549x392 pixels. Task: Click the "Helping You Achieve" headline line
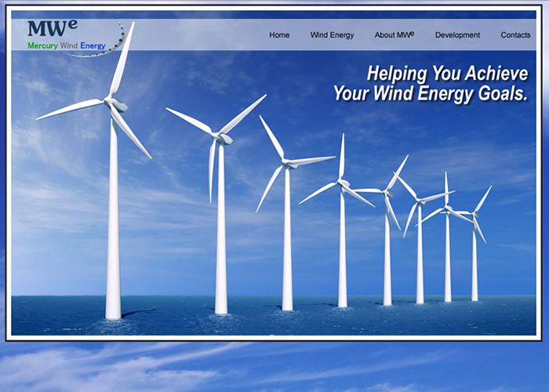[447, 74]
